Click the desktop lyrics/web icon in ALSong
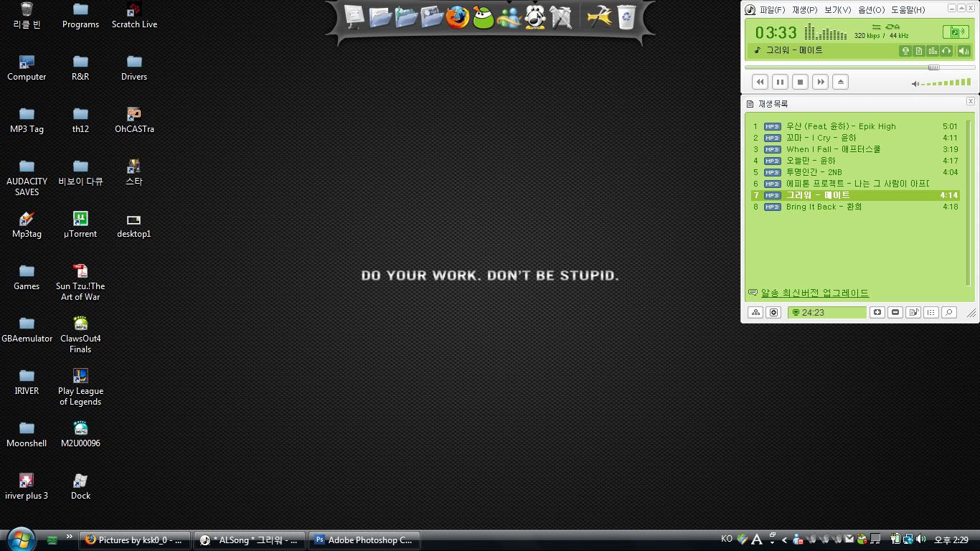 tap(905, 51)
